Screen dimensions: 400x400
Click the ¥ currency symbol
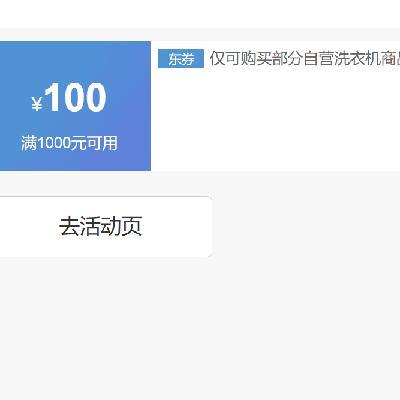tap(37, 104)
